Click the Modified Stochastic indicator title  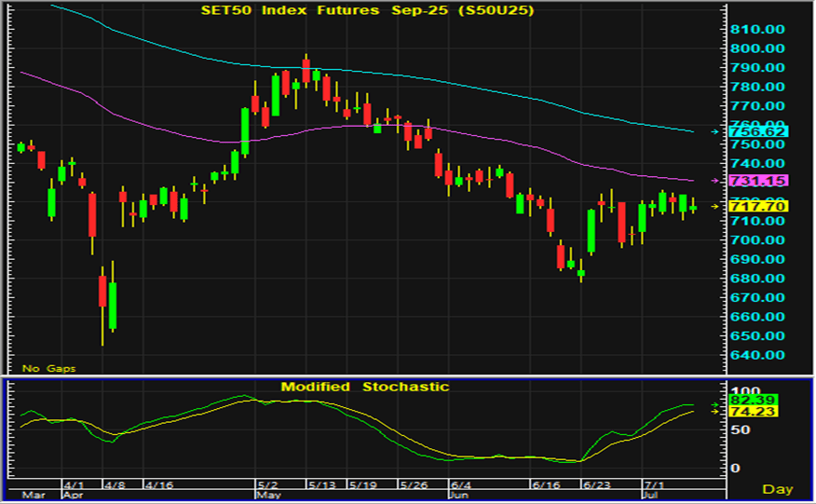[x=365, y=387]
